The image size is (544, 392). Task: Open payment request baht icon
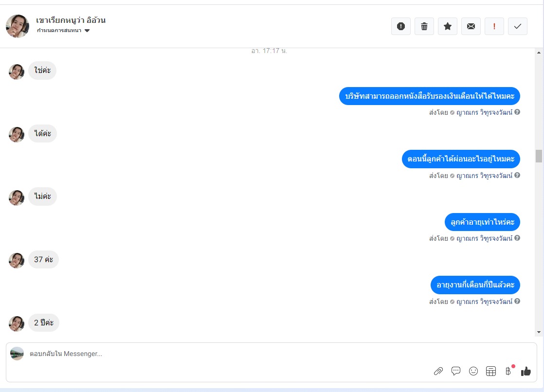click(x=508, y=371)
